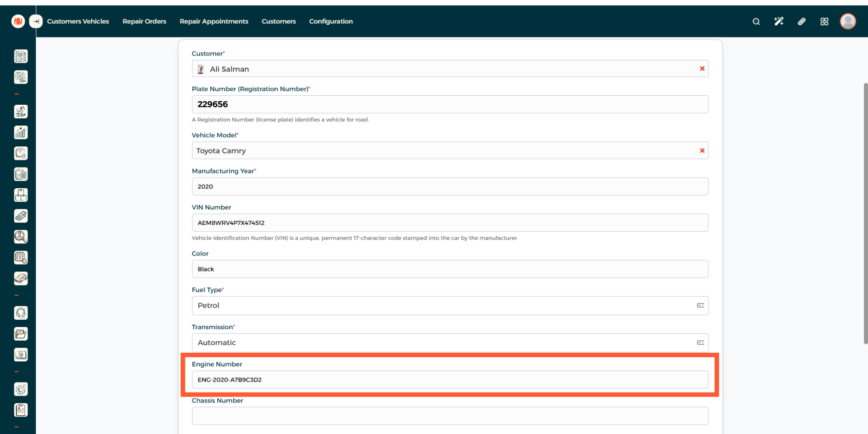Viewport: 868px width, 434px height.
Task: Open the car icon in sidebar
Action: click(21, 279)
